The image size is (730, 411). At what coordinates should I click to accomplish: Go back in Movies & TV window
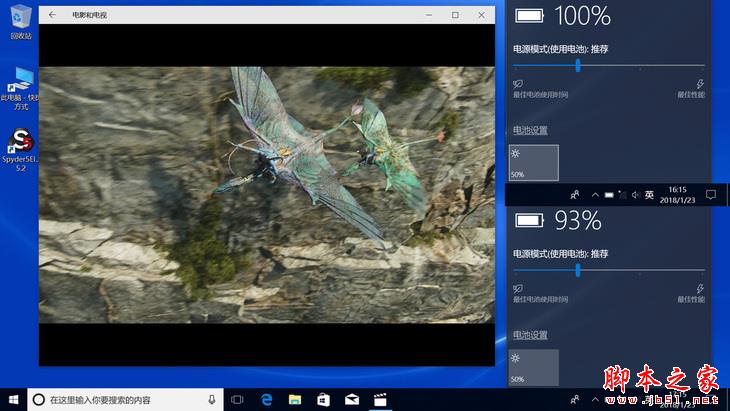(x=52, y=15)
